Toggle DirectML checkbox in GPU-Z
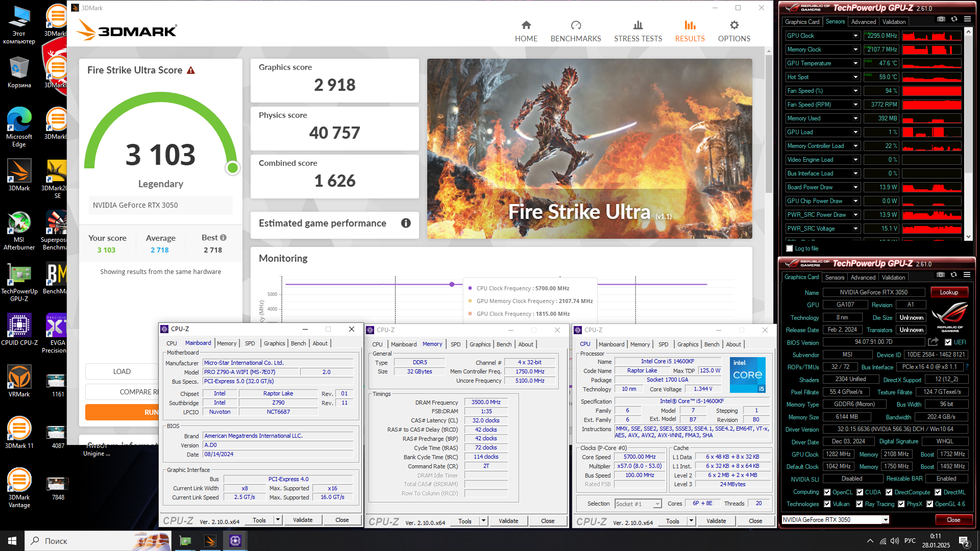 [x=938, y=492]
